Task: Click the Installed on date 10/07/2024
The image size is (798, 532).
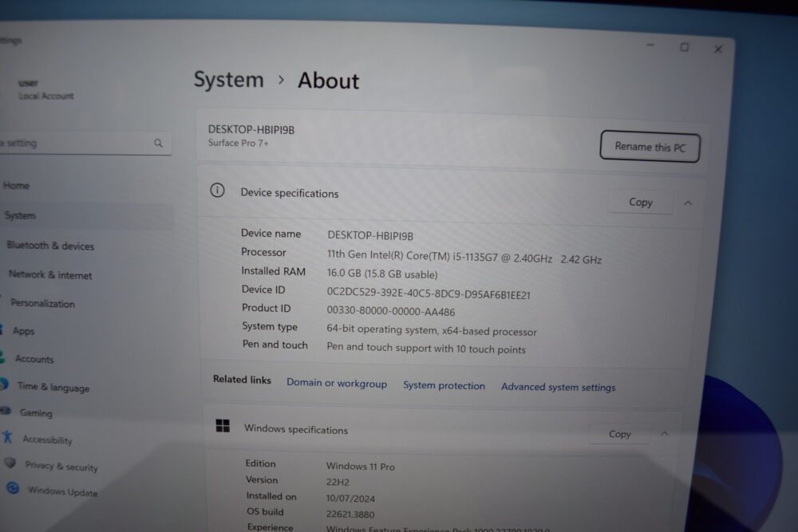Action: (x=350, y=498)
